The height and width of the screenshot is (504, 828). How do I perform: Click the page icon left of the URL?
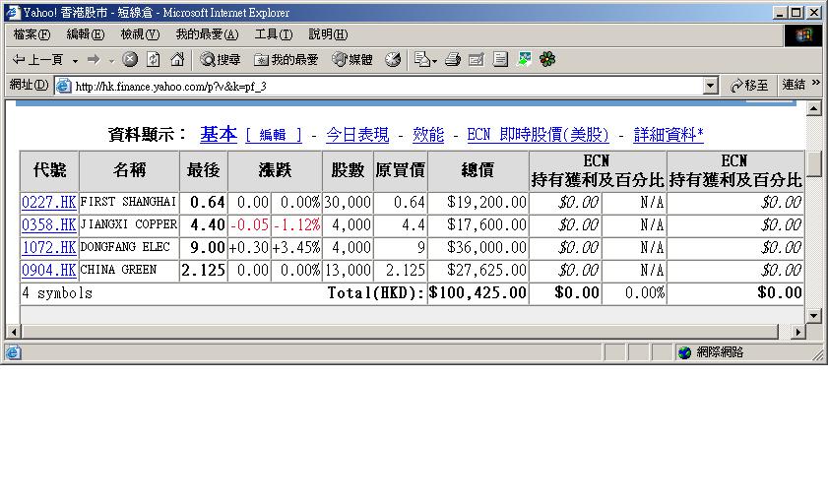coord(63,86)
